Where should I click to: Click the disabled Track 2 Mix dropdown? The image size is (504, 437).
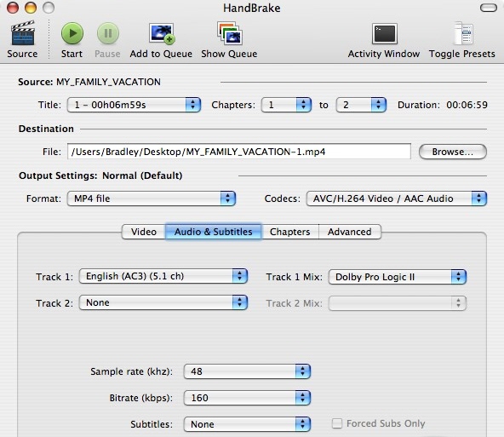click(x=398, y=303)
